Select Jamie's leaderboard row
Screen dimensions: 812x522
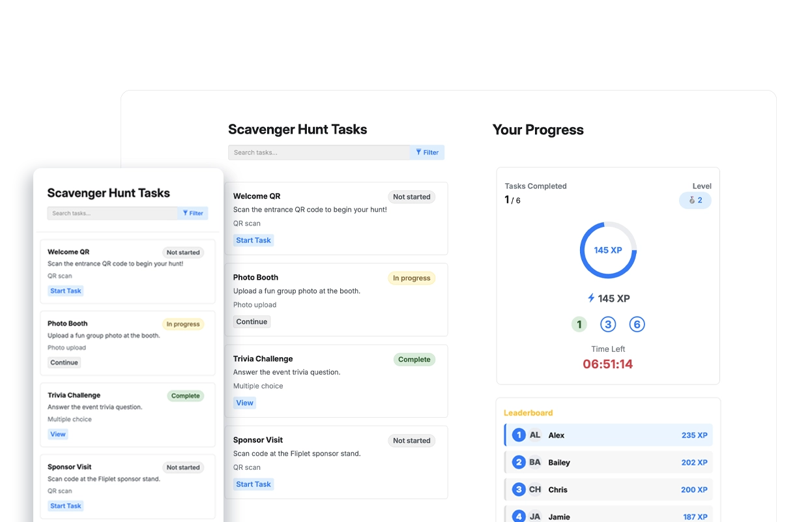click(609, 514)
